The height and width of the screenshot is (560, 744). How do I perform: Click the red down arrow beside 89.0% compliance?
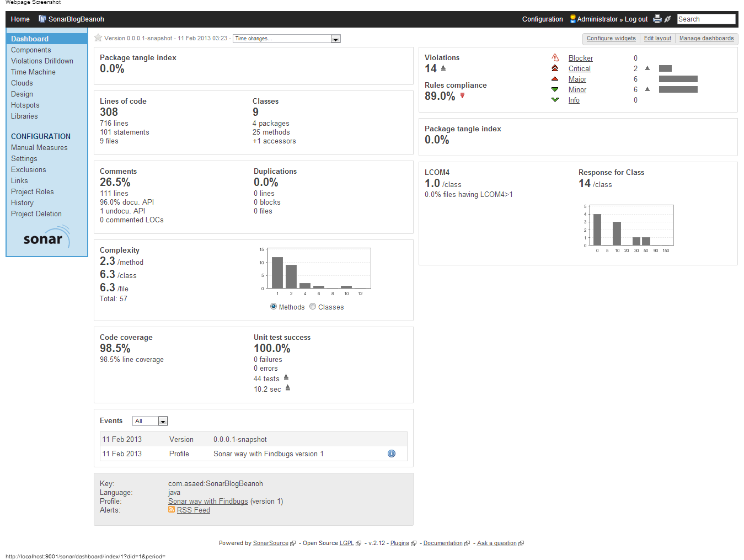coord(462,95)
